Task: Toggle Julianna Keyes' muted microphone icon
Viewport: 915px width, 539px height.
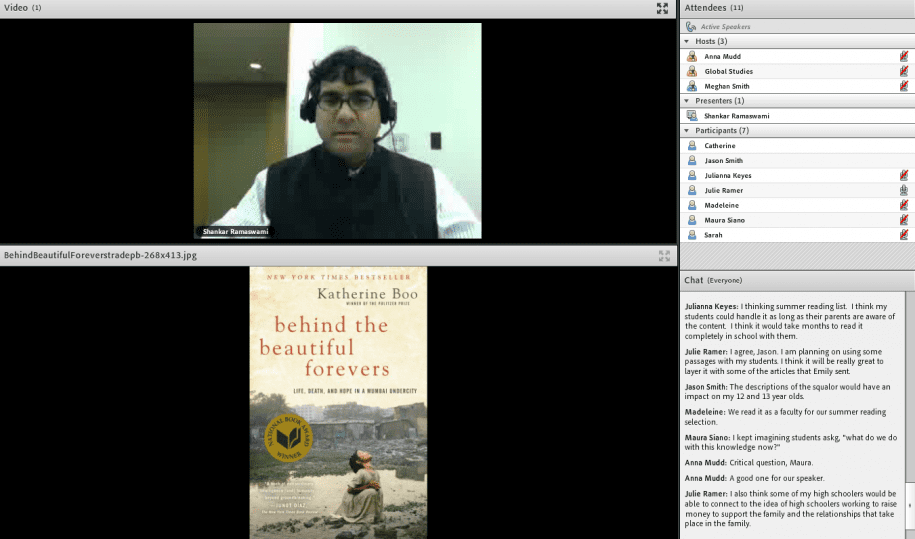Action: 903,175
